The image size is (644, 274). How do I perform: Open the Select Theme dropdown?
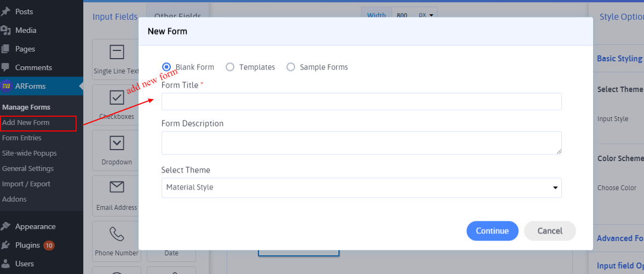tap(361, 187)
